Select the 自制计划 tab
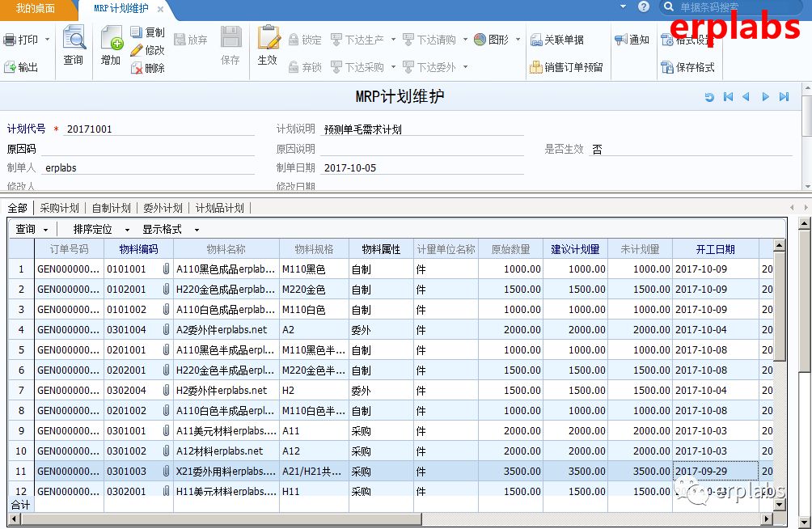This screenshot has width=812, height=529. [112, 209]
